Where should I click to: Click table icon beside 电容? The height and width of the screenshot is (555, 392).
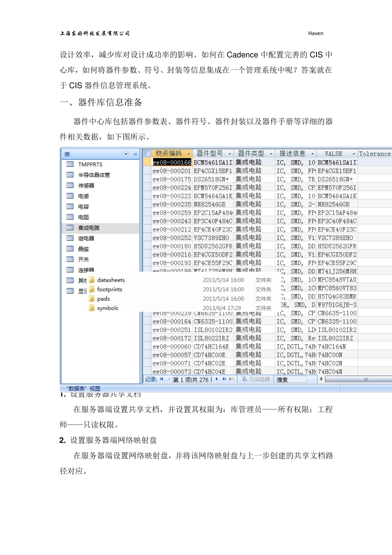pos(70,206)
